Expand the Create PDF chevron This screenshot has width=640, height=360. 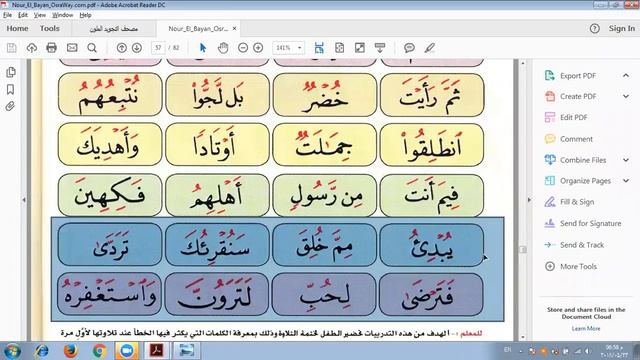point(626,96)
